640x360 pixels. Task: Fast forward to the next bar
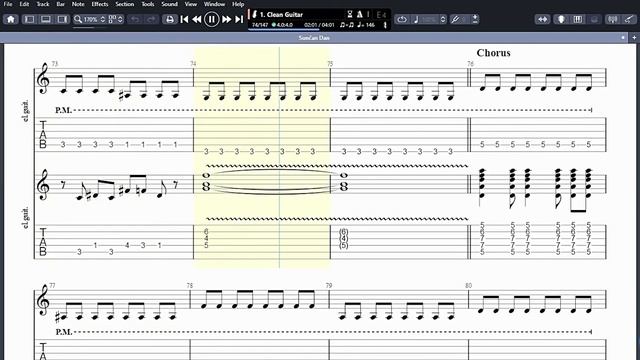coord(227,19)
